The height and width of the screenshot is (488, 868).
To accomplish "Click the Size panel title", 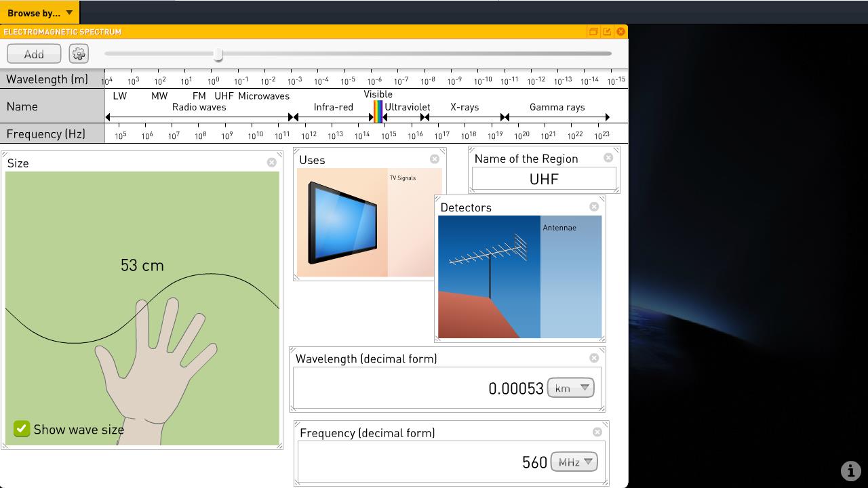I will point(18,163).
